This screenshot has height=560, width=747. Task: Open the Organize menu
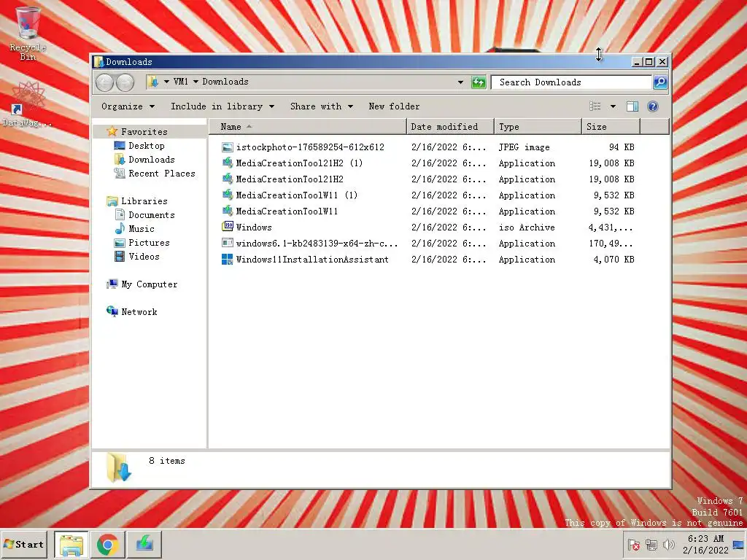[x=128, y=106]
